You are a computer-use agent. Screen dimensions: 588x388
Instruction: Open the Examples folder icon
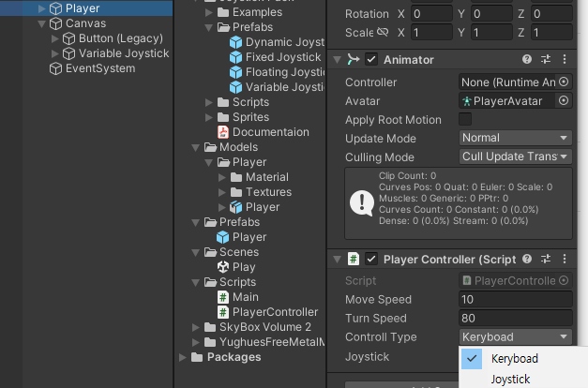click(x=223, y=12)
